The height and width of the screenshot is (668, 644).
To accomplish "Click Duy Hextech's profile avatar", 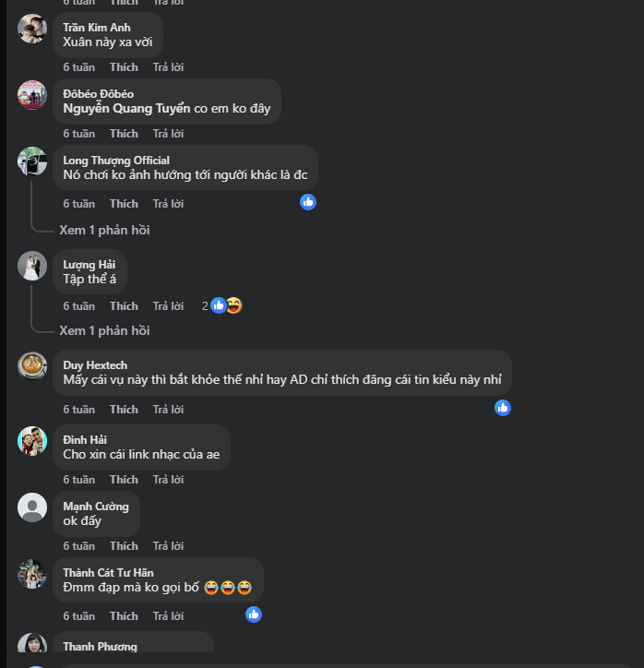I will click(32, 366).
